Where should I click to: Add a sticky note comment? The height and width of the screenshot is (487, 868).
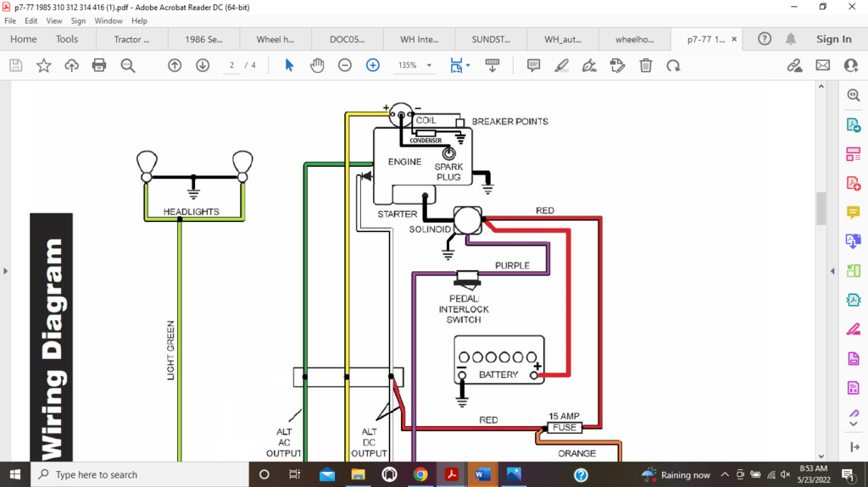tap(533, 65)
